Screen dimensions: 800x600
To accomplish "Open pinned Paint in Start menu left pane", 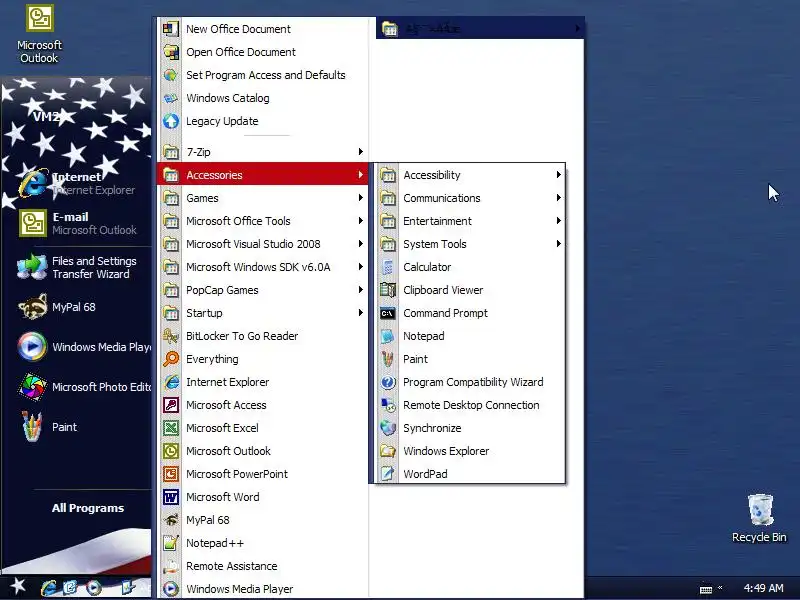I will click(77, 427).
